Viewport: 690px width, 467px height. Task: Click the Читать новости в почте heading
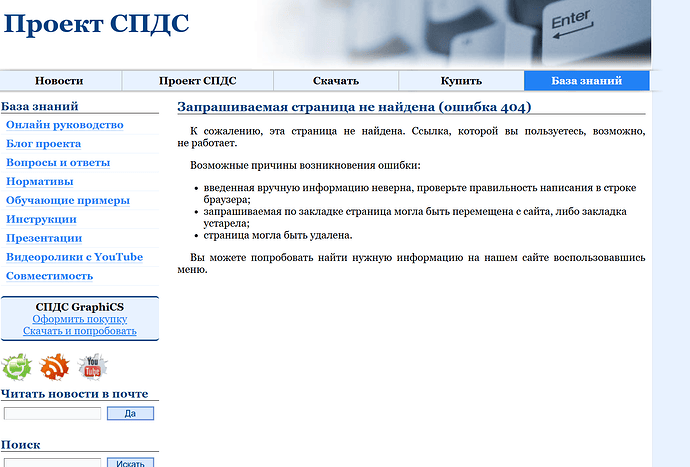74,394
